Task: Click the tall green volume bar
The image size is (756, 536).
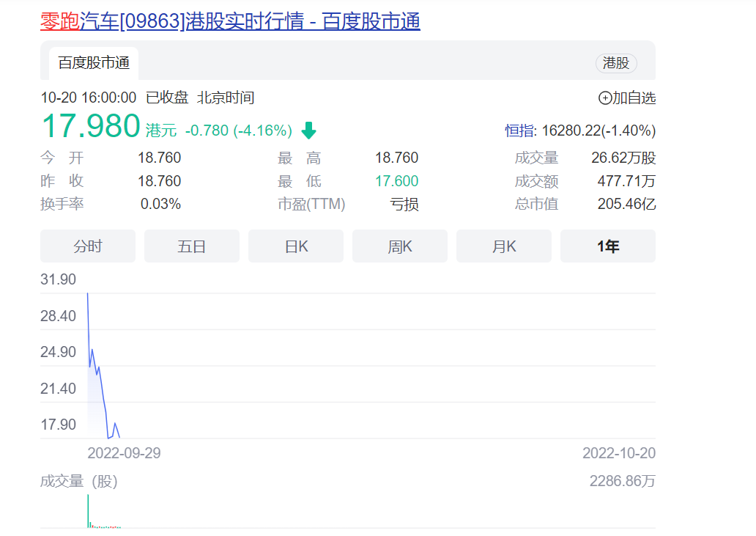Action: (88, 511)
